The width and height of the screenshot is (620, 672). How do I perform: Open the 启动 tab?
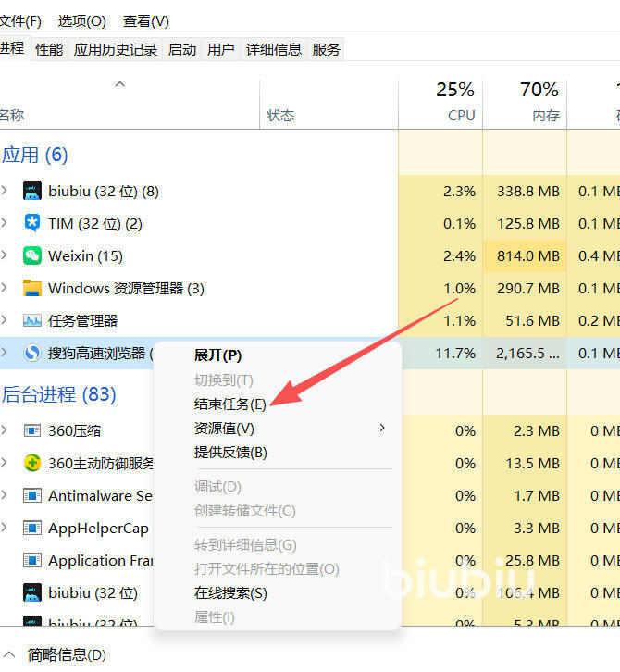coord(181,50)
